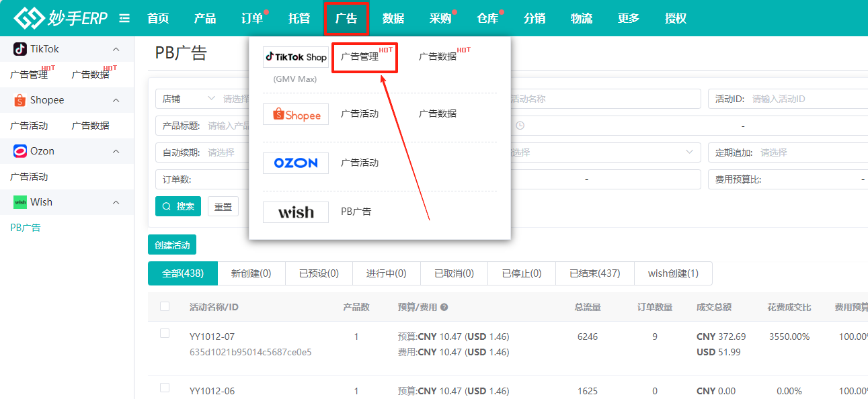
Task: Switch to the wish创建(1) tab
Action: (x=673, y=273)
